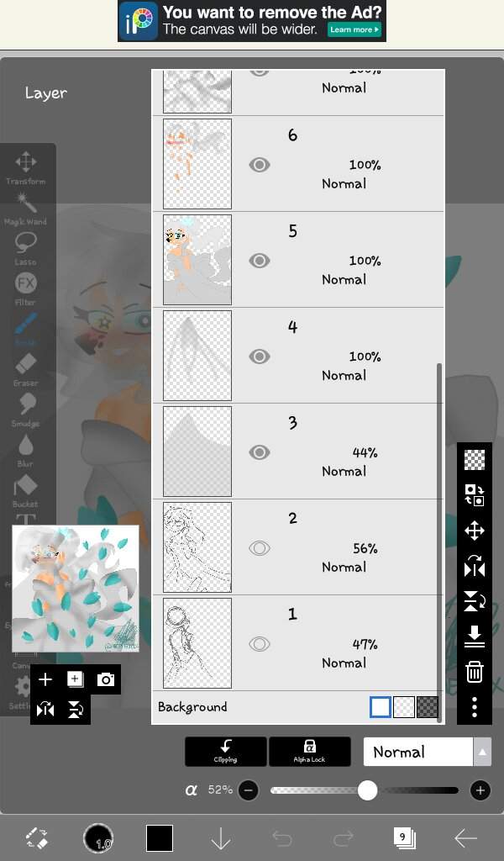Increase opacity with the plus button
Viewport: 504px width, 861px height.
click(480, 790)
